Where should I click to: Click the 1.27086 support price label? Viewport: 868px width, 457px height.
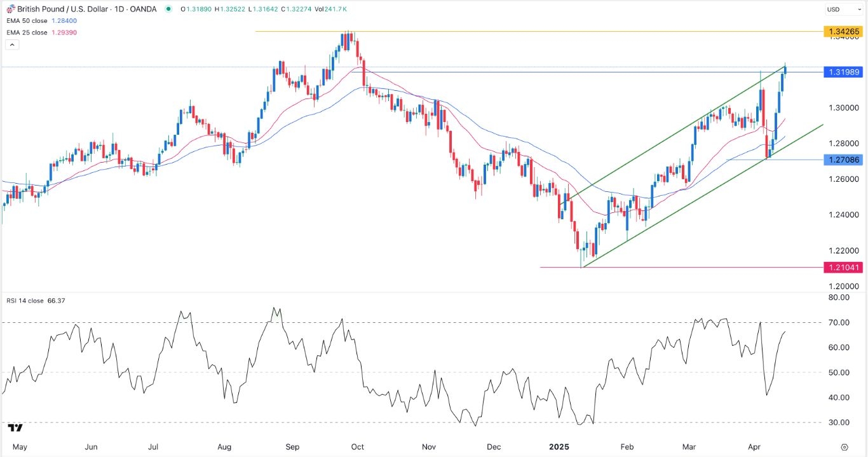pos(843,160)
